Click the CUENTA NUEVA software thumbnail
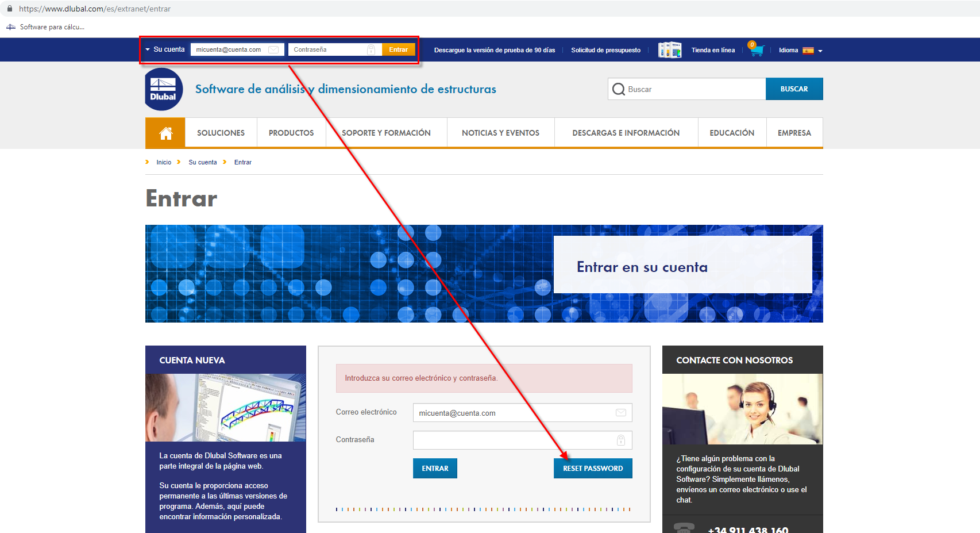This screenshot has height=533, width=980. [226, 408]
